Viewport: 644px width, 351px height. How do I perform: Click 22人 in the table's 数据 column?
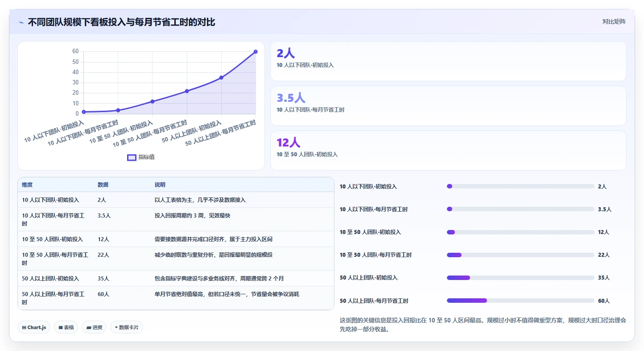(103, 255)
